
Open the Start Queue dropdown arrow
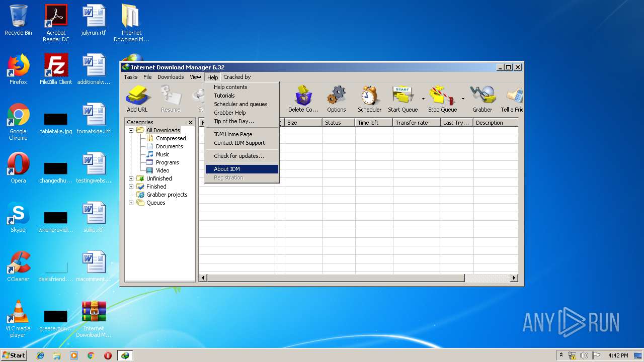tap(423, 99)
